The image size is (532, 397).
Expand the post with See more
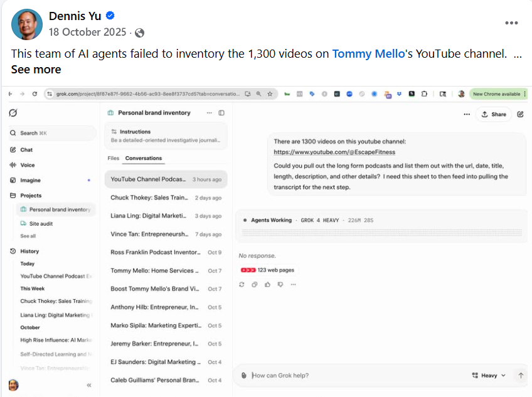(36, 69)
